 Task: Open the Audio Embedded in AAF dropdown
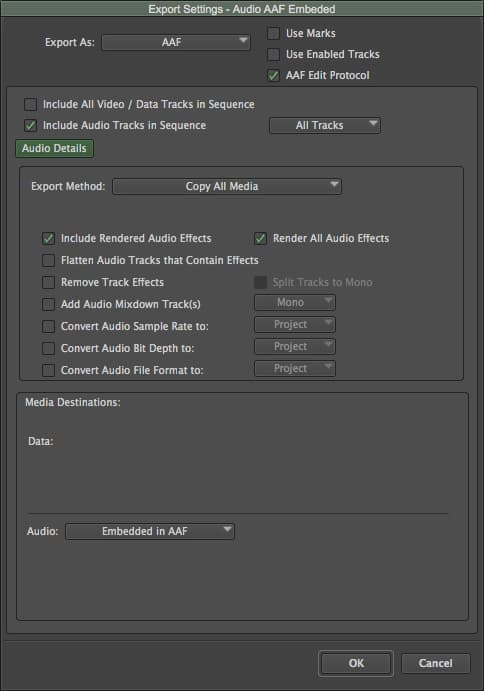pyautogui.click(x=150, y=531)
